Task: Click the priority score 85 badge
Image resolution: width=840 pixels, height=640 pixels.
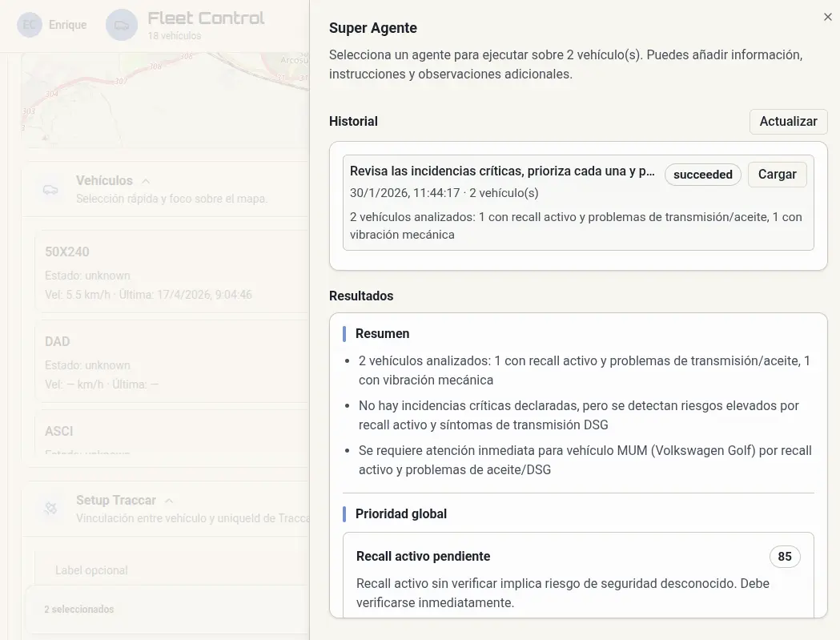Action: [785, 556]
